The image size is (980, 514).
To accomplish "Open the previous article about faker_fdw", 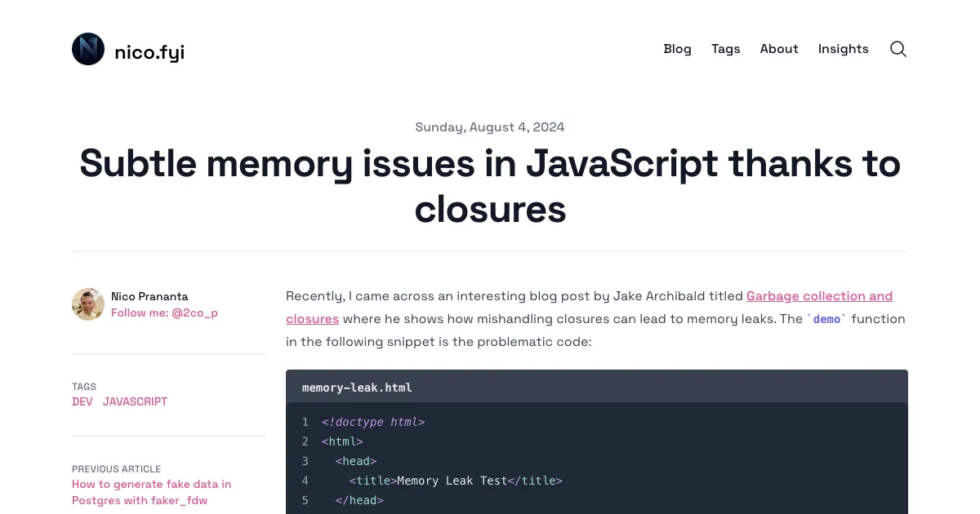I will [x=151, y=492].
